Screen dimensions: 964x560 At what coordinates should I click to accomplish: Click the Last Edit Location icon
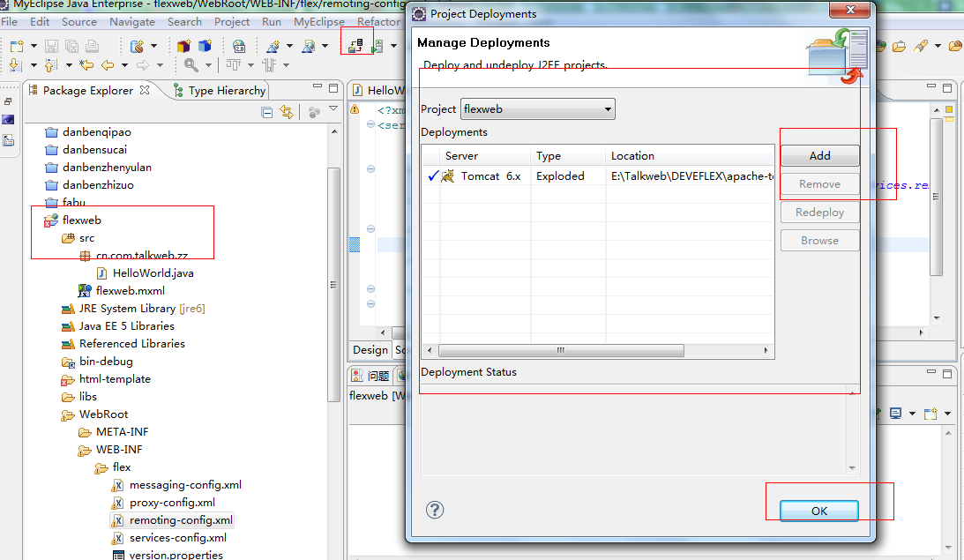point(86,64)
